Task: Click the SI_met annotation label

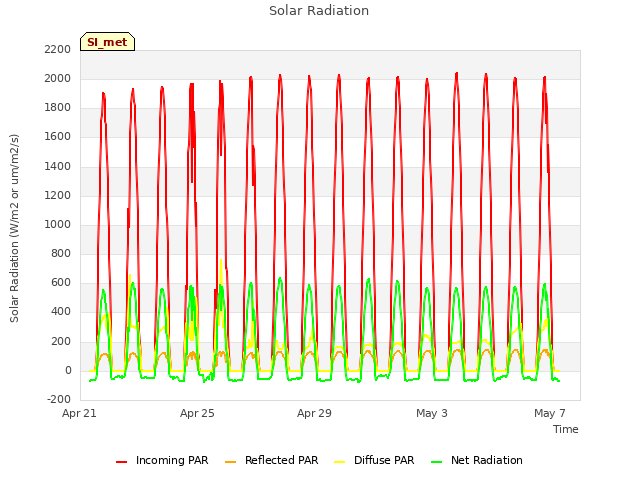Action: click(107, 42)
